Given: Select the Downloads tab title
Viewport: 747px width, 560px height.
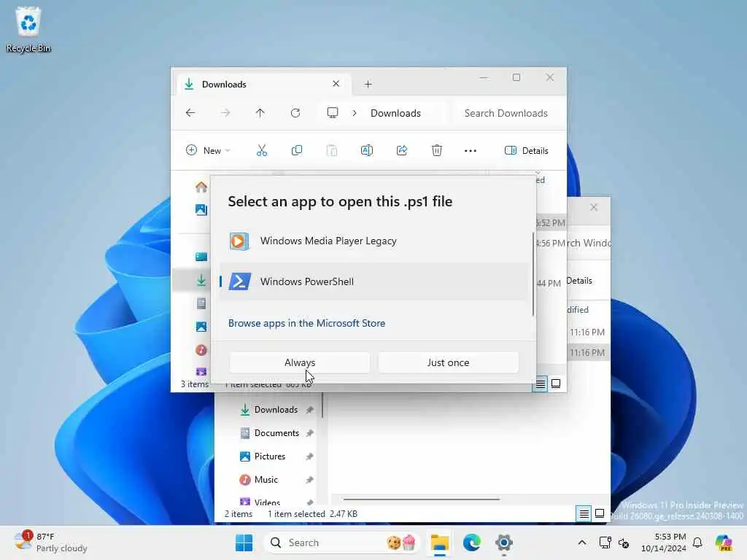Looking at the screenshot, I should (x=224, y=85).
